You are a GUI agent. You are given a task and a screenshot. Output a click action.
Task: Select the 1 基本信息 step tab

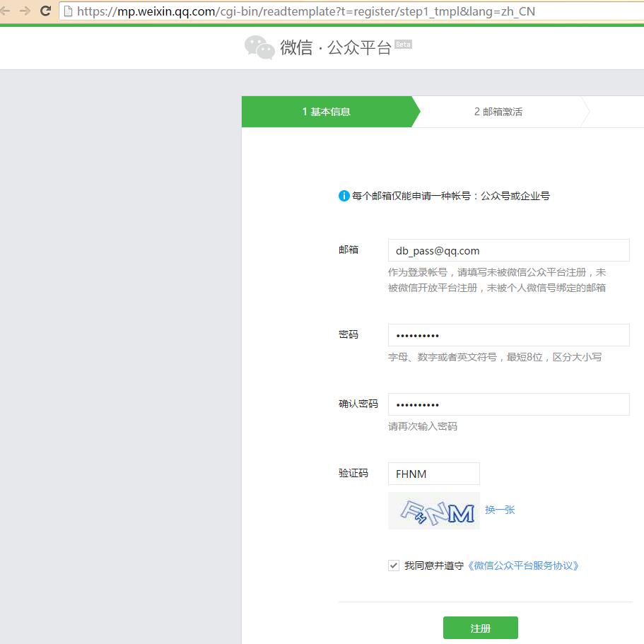(x=327, y=112)
